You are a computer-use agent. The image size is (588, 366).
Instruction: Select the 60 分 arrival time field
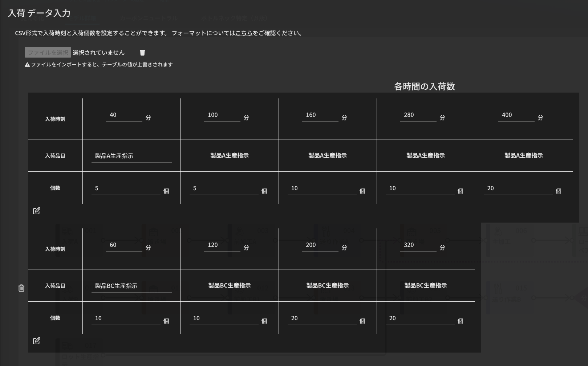[x=124, y=245]
